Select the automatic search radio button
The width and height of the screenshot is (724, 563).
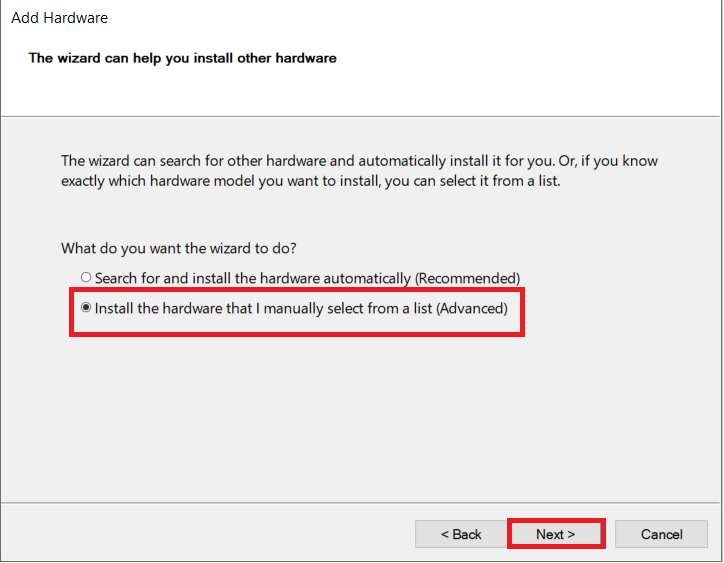tap(86, 278)
